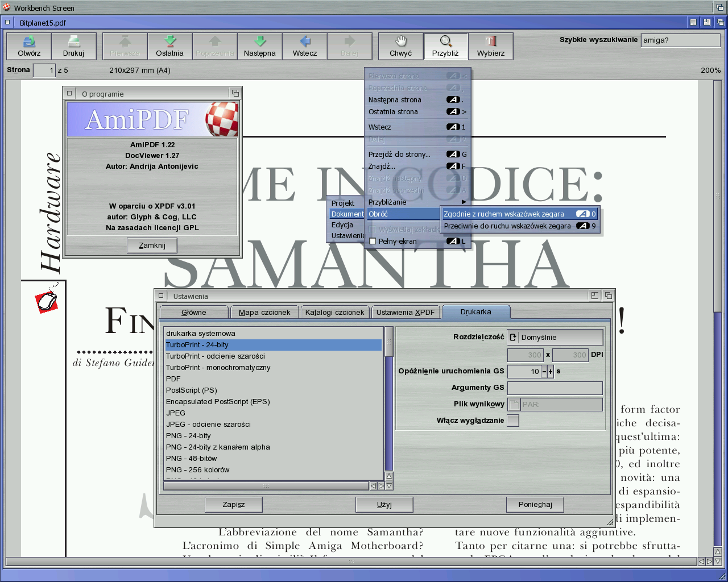This screenshot has height=582, width=728.
Task: Switch to the Mapa czcionek tab
Action: pyautogui.click(x=264, y=313)
